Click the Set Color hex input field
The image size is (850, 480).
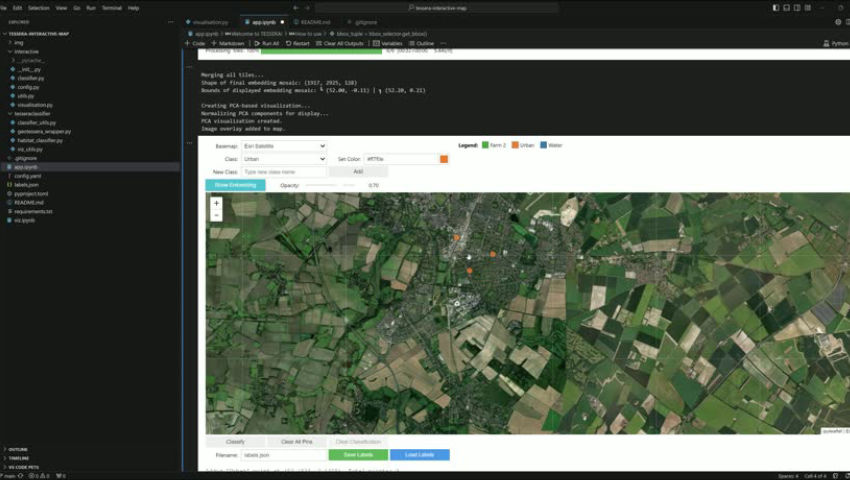(401, 159)
